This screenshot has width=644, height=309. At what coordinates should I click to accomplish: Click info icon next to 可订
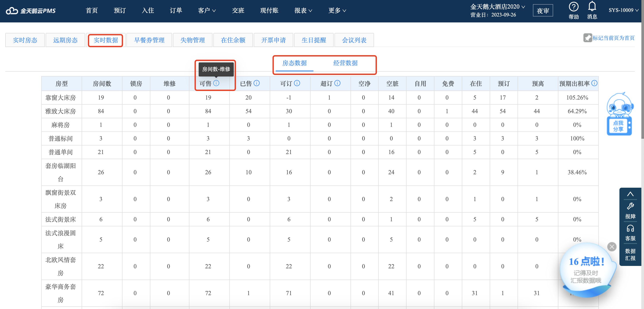[297, 83]
